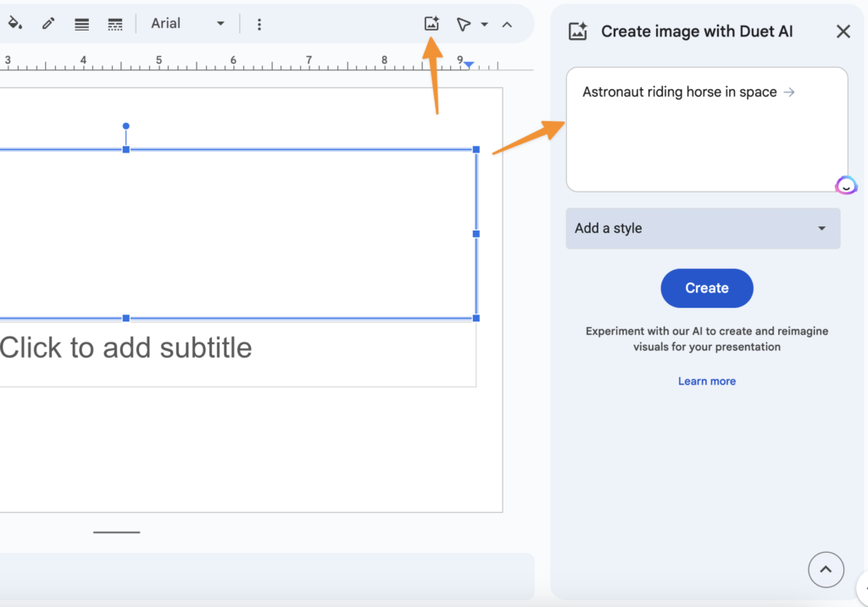Close the Duet AI side panel

[x=843, y=31]
